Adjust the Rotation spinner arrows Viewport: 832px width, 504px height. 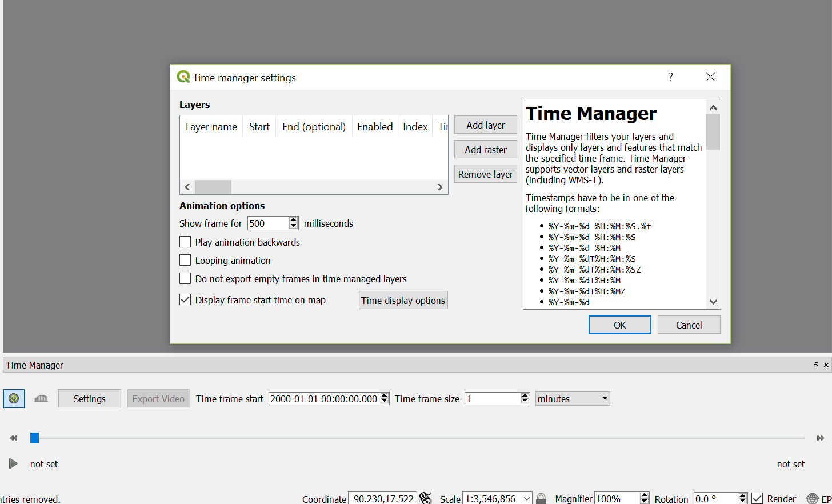pos(743,498)
